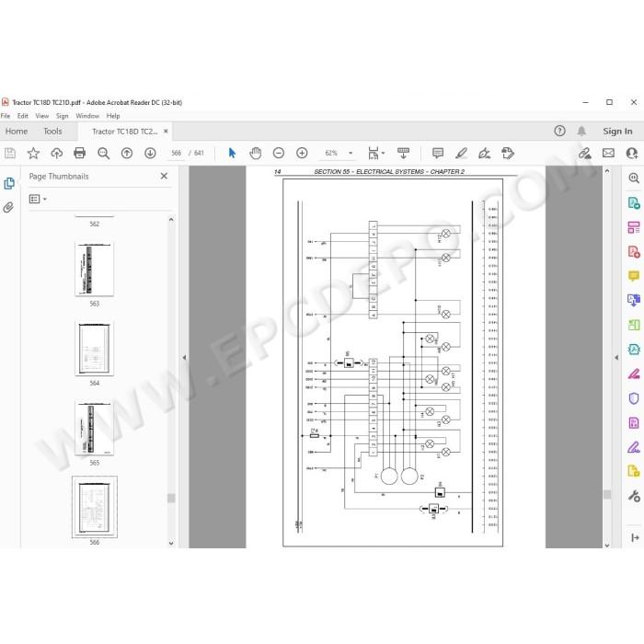Share with others icon

pyautogui.click(x=632, y=154)
